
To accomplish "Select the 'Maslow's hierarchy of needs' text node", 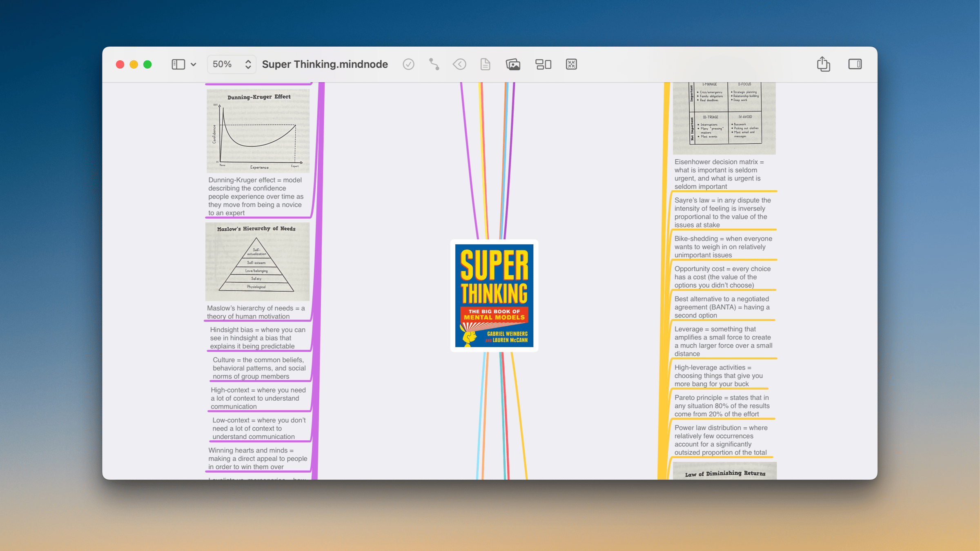I will (x=256, y=312).
